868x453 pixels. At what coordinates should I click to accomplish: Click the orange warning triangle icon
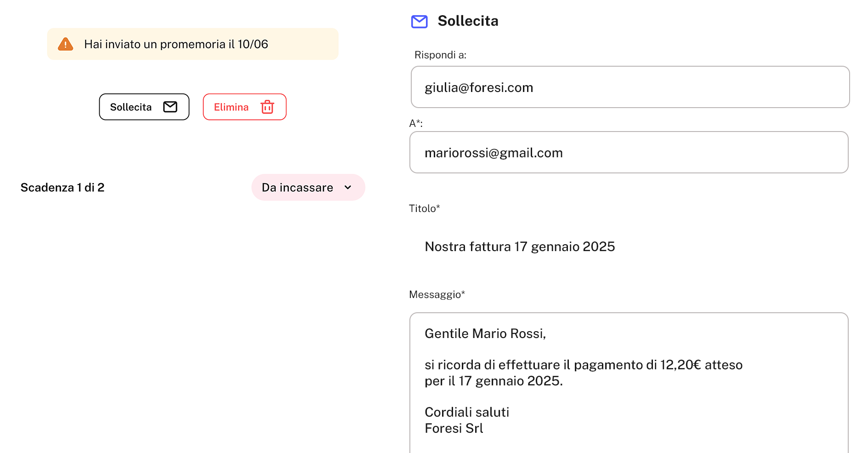point(66,44)
